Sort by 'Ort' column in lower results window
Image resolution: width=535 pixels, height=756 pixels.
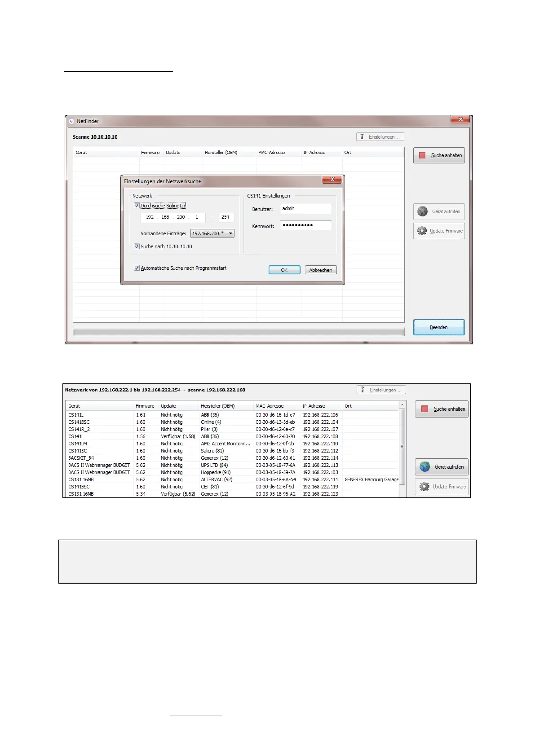point(371,406)
